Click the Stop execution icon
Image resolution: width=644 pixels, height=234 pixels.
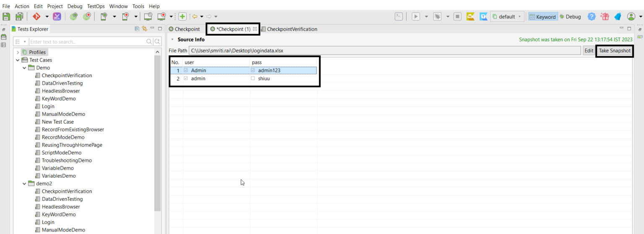click(x=458, y=17)
